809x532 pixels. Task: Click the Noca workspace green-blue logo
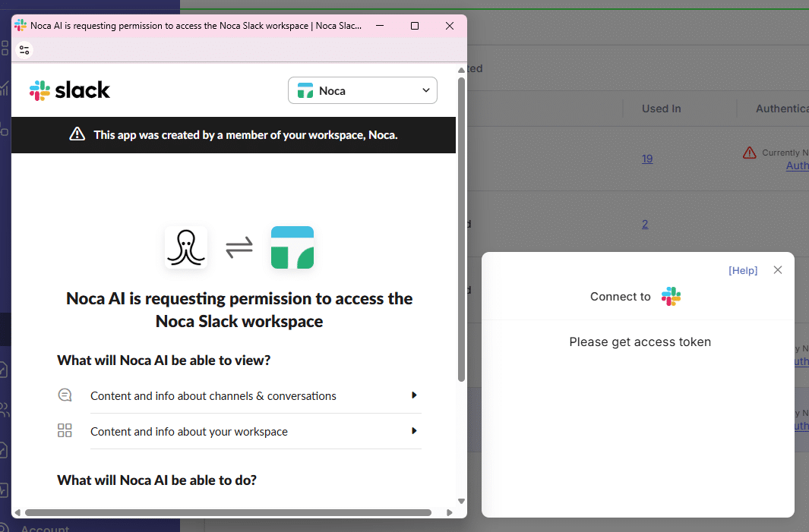point(292,247)
